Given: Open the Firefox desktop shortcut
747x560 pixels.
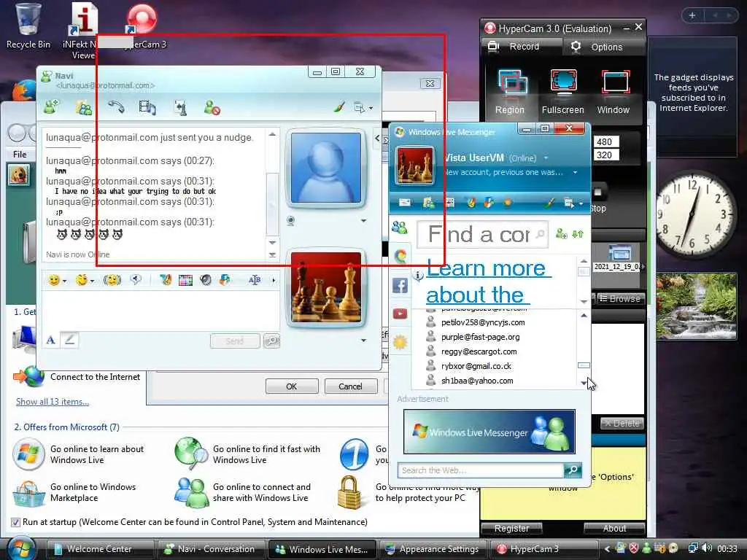Looking at the screenshot, I should point(24,90).
